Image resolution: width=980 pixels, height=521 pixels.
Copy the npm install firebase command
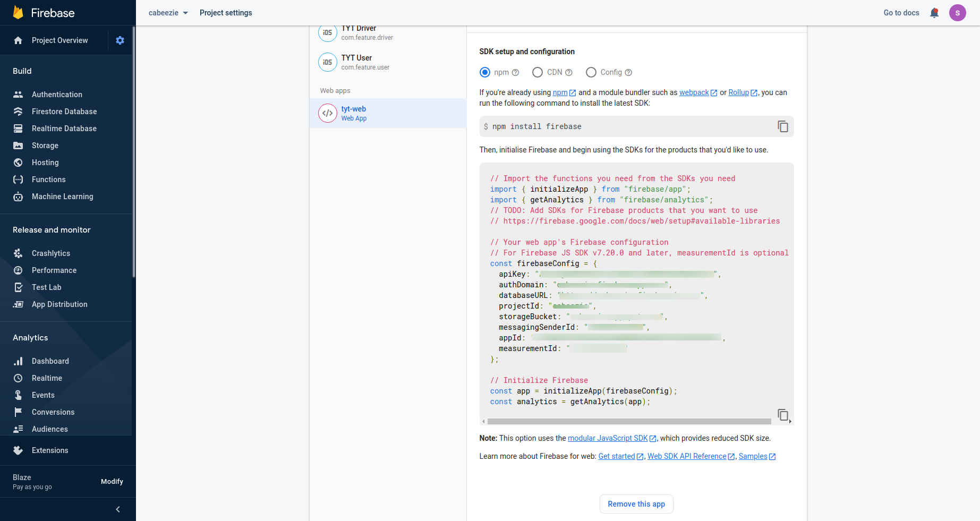coord(782,126)
